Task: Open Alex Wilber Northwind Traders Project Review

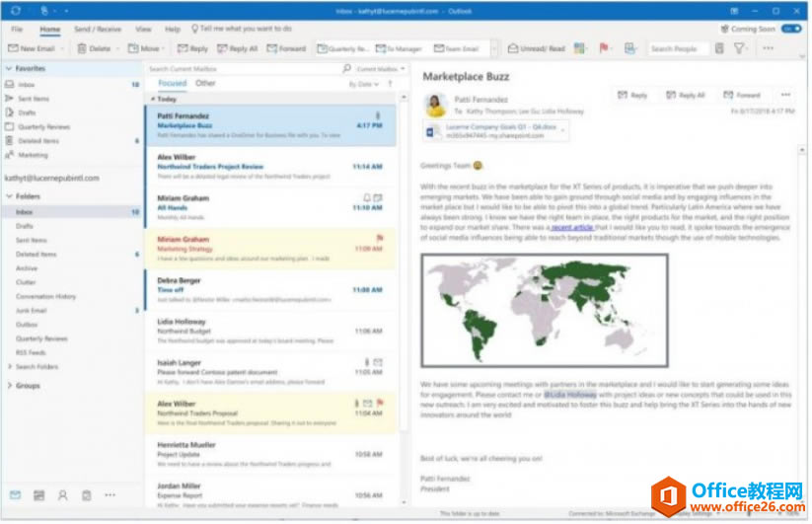Action: [x=271, y=167]
